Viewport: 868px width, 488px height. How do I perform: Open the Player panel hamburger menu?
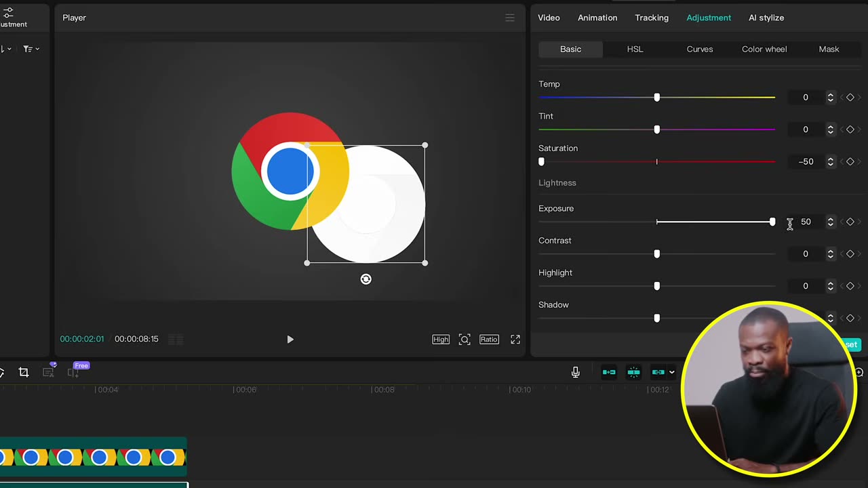tap(510, 18)
